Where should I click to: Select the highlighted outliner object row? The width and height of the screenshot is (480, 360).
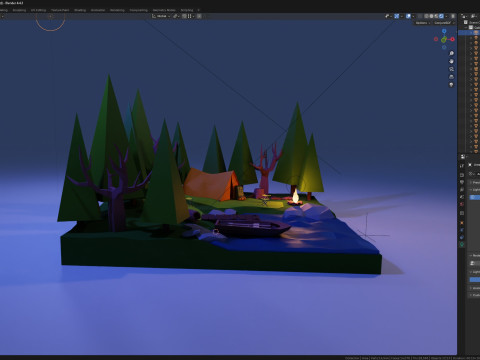[x=469, y=33]
